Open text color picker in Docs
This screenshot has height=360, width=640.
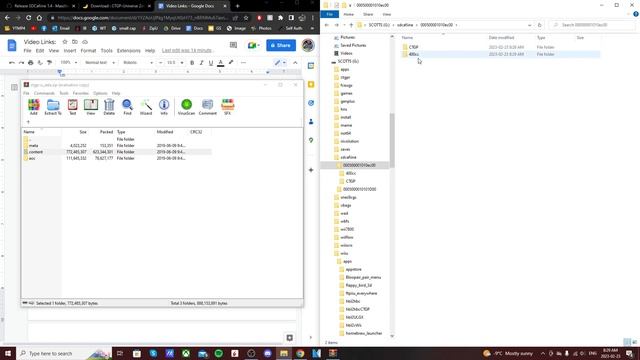[220, 63]
